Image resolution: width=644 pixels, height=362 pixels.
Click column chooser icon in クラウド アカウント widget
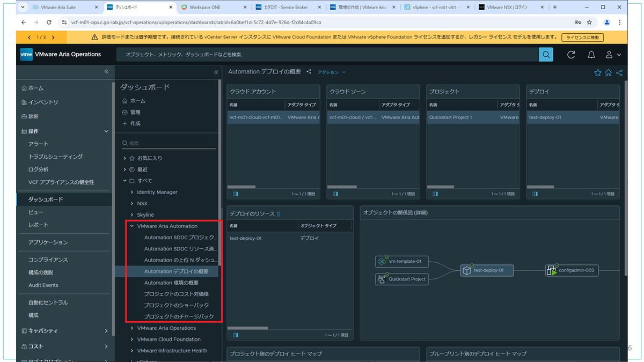pos(236,194)
